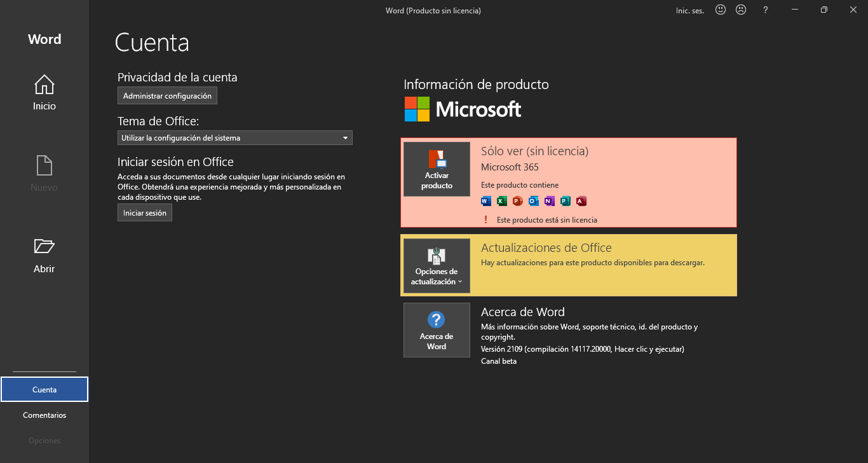Open Opciones in sidebar
The image size is (868, 463).
pos(44,440)
